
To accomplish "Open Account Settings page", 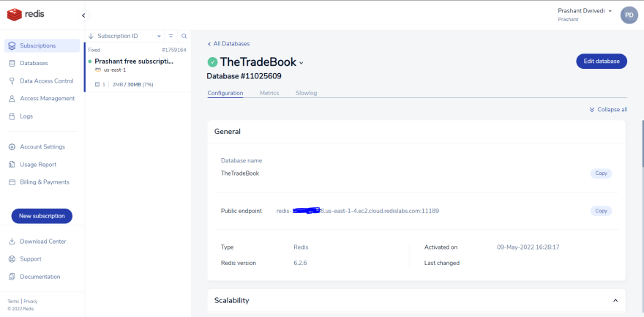I will tap(42, 146).
